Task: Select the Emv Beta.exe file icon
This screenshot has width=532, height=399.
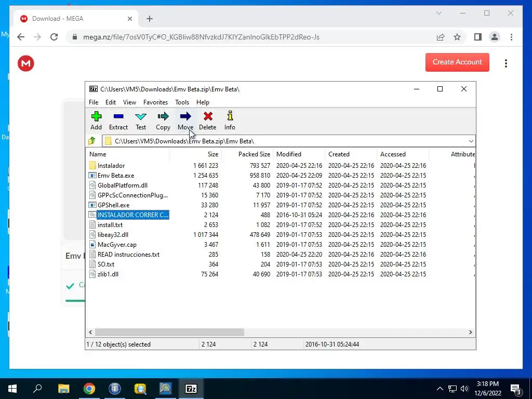Action: pos(92,176)
